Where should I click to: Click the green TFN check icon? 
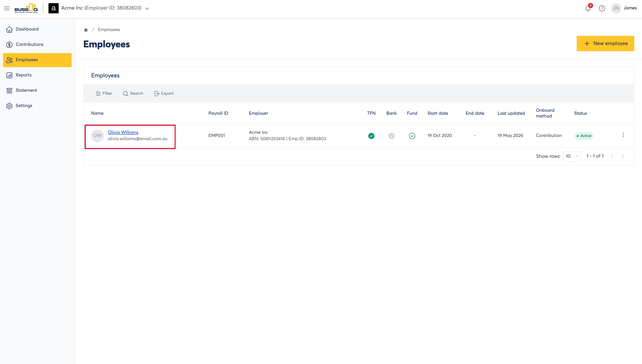[x=371, y=136]
